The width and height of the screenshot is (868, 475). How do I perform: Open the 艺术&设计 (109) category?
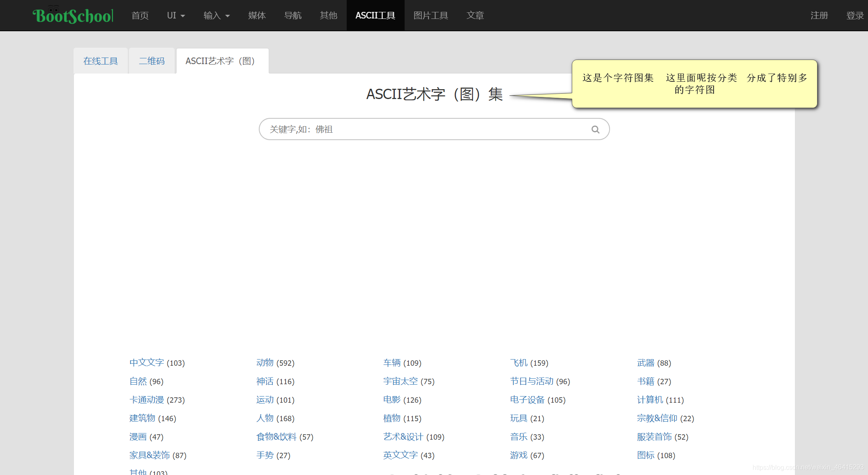403,436
